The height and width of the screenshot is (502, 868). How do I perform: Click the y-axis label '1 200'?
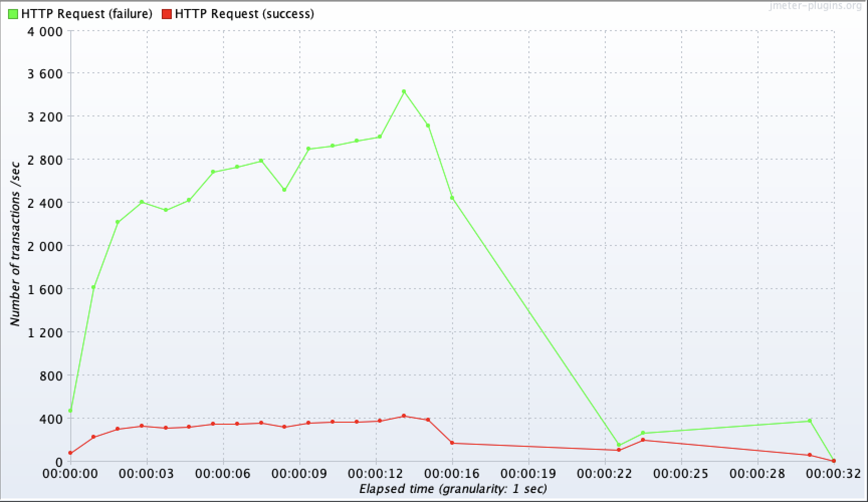[x=44, y=333]
